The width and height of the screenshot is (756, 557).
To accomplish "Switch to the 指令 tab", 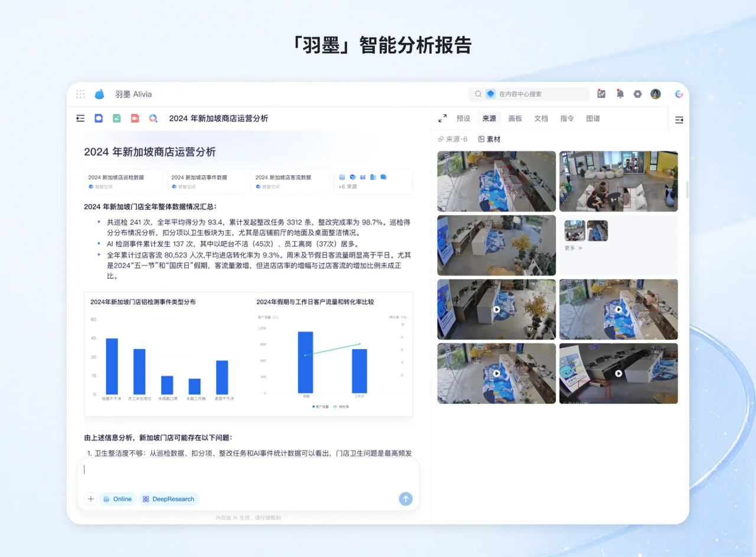I will (x=567, y=119).
